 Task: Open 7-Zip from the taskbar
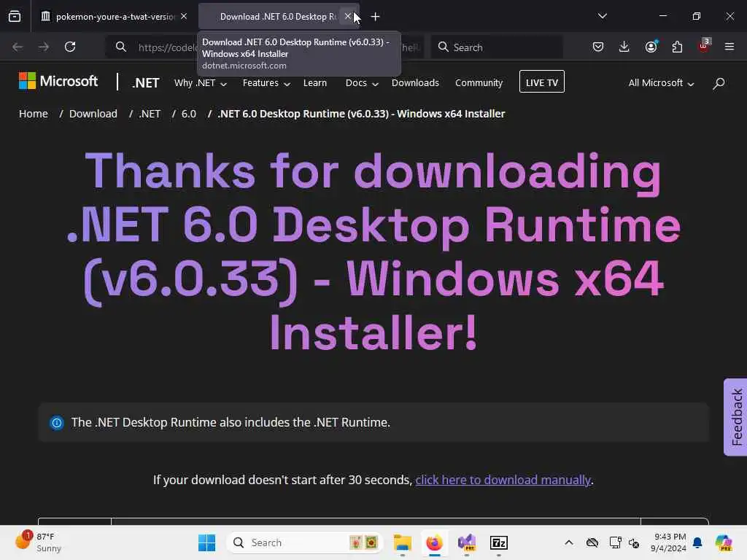[x=499, y=542]
